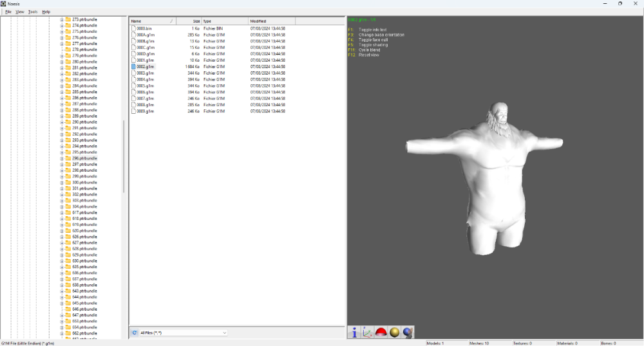This screenshot has width=644, height=346.
Task: Click the XYZ axes icon in viewer toolbar
Action: 367,332
